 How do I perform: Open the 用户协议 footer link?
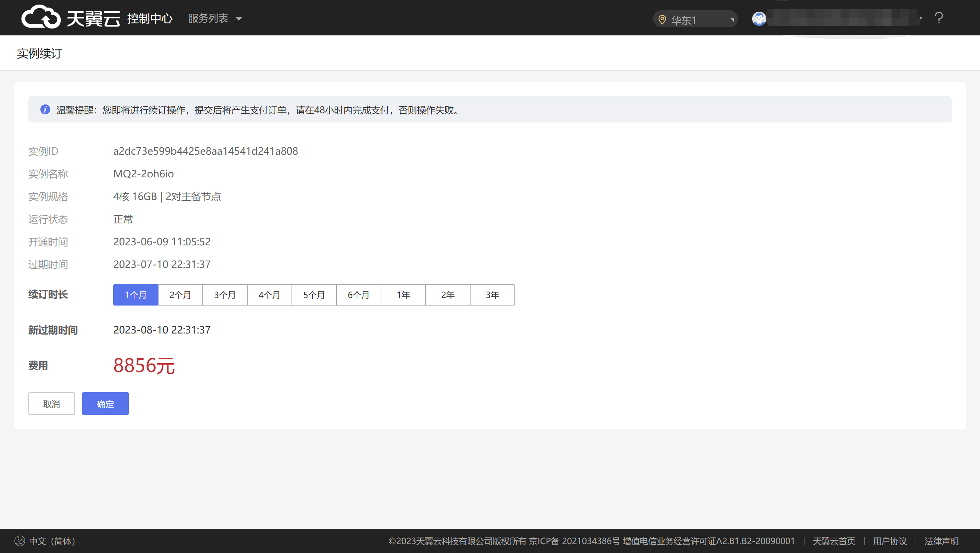889,541
